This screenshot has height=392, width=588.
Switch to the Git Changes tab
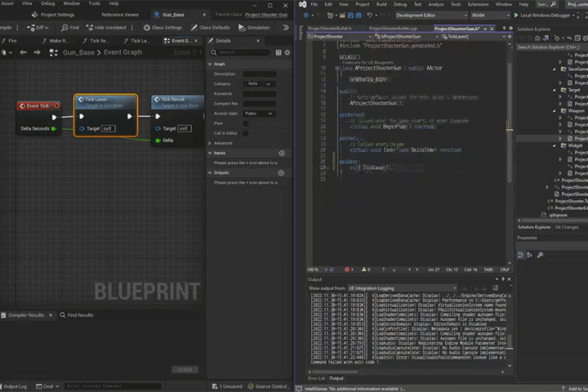point(566,227)
